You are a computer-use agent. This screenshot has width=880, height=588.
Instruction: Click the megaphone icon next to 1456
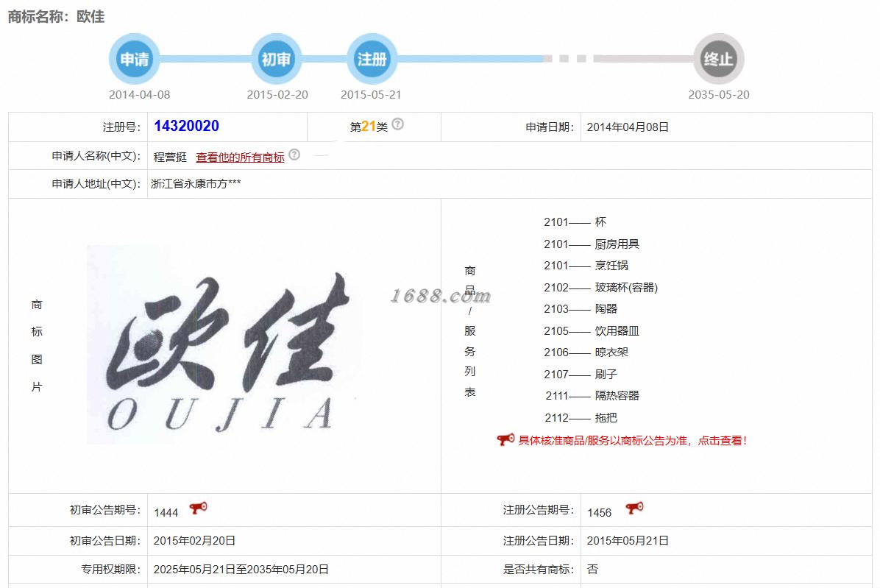point(635,508)
